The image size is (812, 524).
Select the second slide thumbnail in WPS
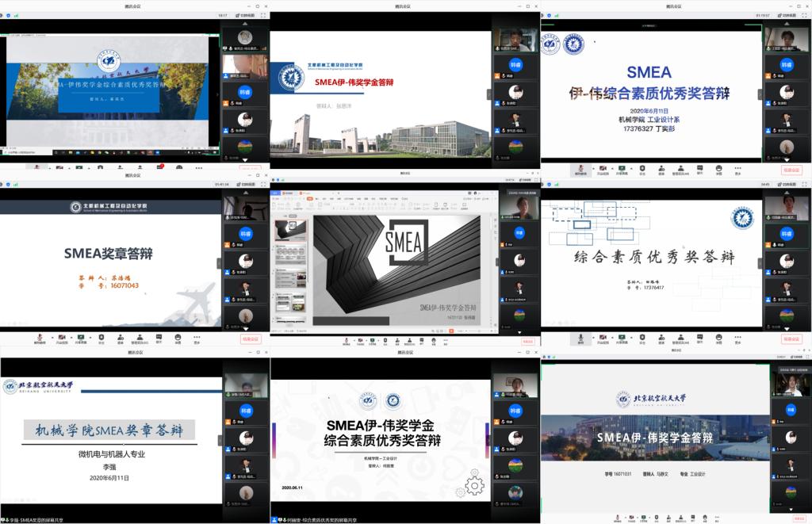pyautogui.click(x=290, y=254)
